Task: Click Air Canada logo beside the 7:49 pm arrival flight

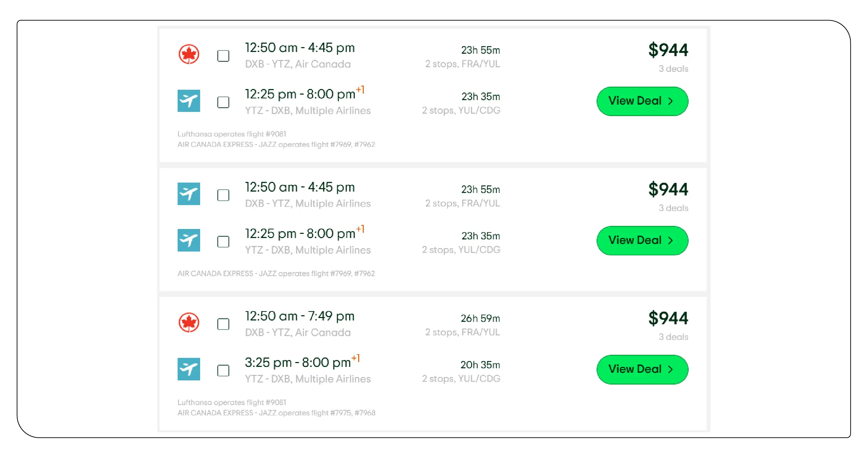Action: (x=189, y=323)
